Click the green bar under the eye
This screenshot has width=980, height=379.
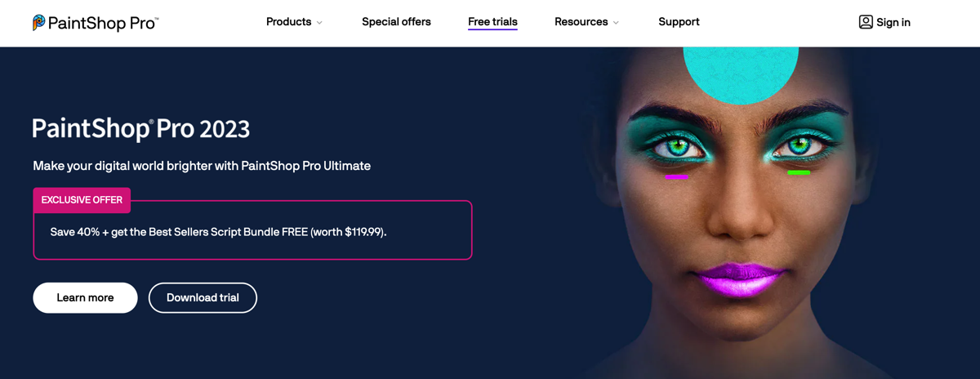pos(799,172)
